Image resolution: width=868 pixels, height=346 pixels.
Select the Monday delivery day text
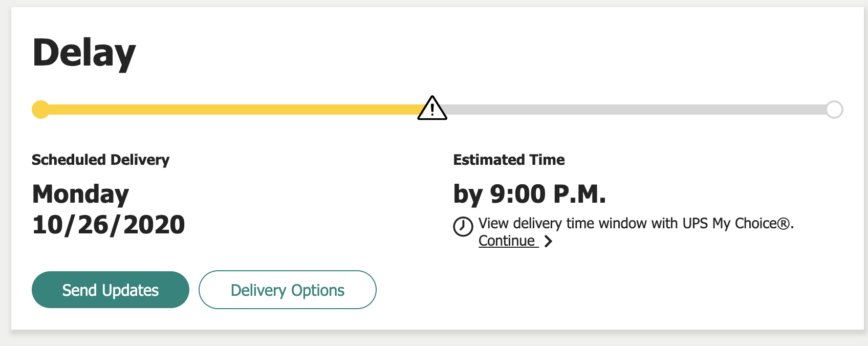tap(80, 194)
